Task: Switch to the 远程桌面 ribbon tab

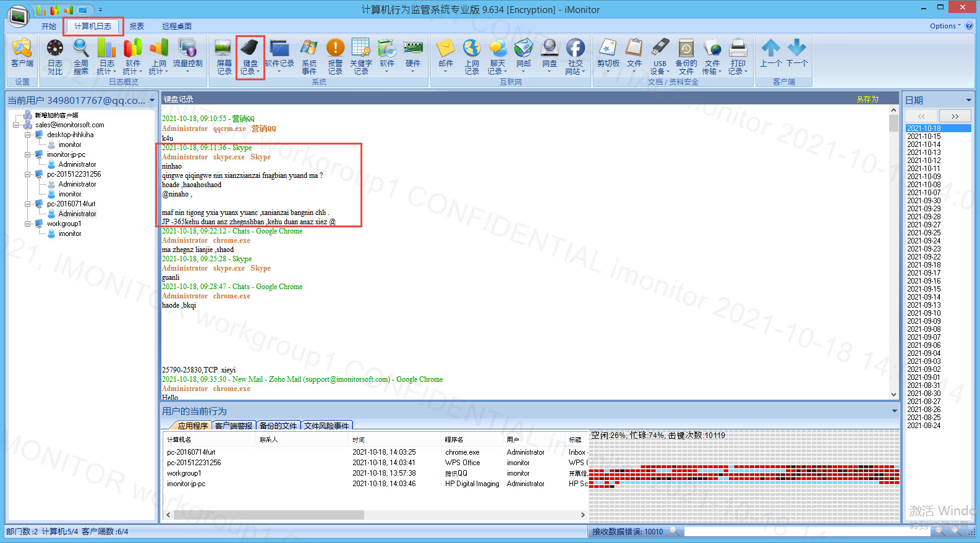Action: (x=177, y=26)
